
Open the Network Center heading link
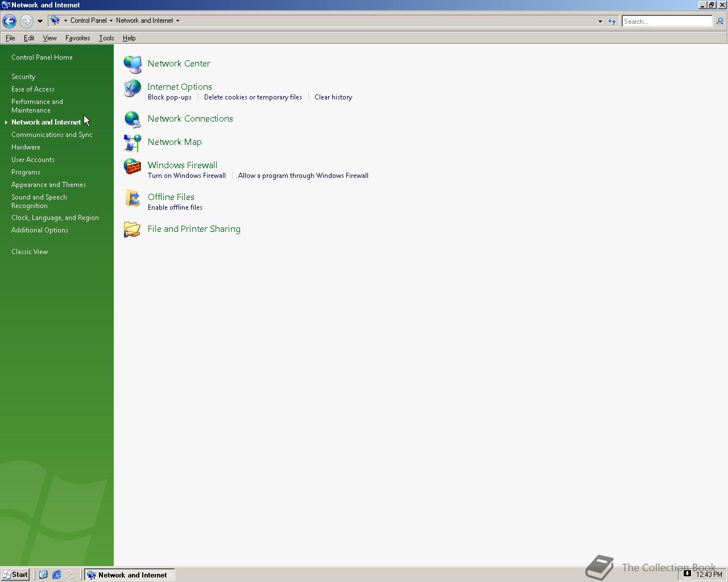click(179, 64)
